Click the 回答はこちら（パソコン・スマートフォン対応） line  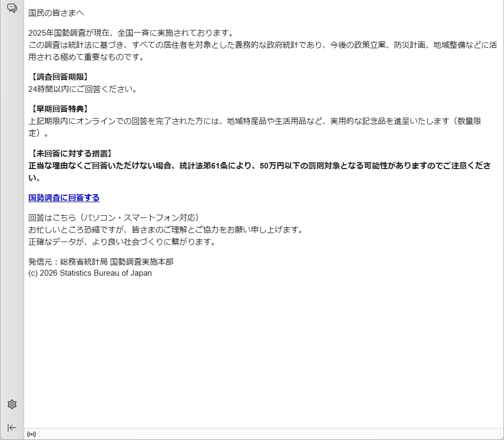[x=114, y=217]
